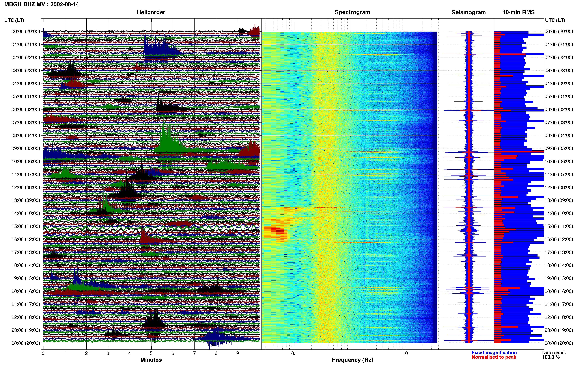This screenshot has height=368, width=588.
Task: Select the 'Spectrogram' panel heading
Action: [x=352, y=12]
